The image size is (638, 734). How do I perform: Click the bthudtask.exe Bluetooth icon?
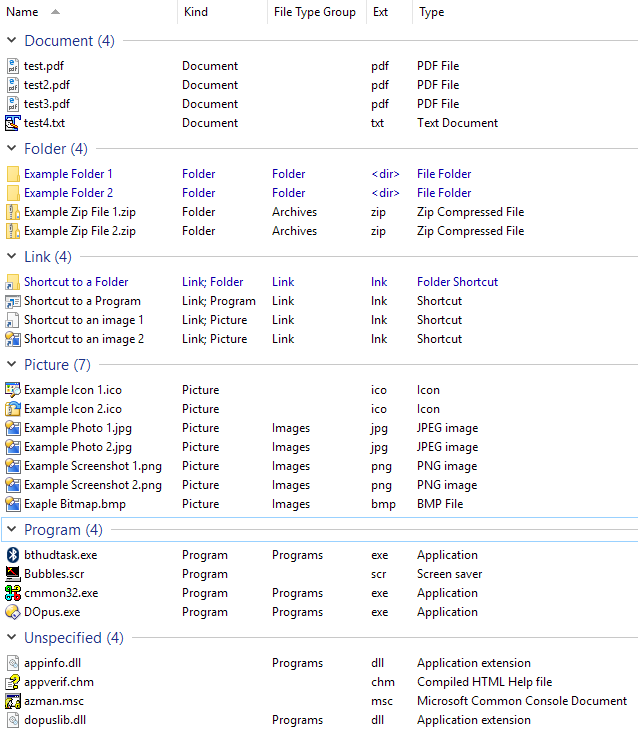click(x=13, y=555)
